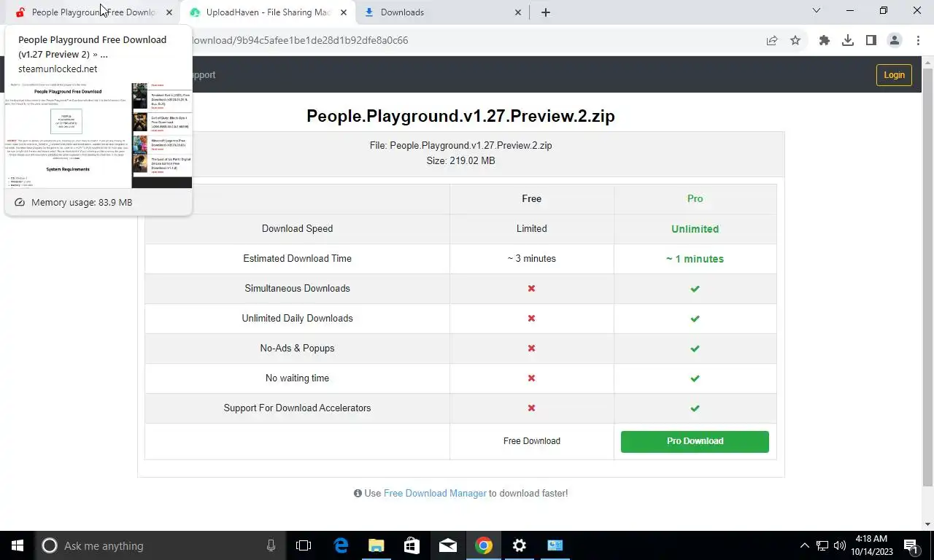Click the Download Speed row label

[297, 229]
